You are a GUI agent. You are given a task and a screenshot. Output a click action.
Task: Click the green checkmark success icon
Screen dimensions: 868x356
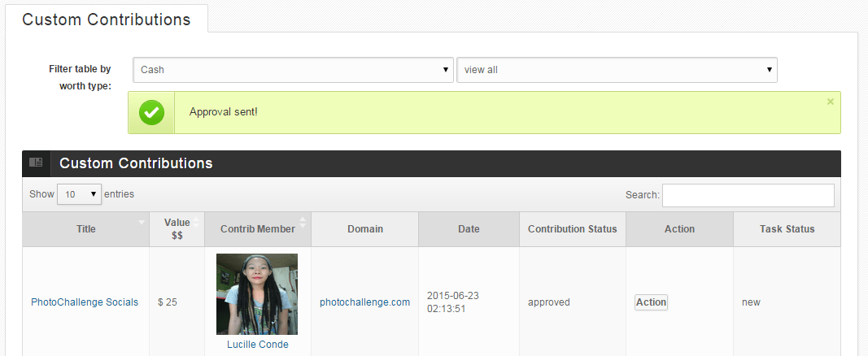click(x=151, y=113)
